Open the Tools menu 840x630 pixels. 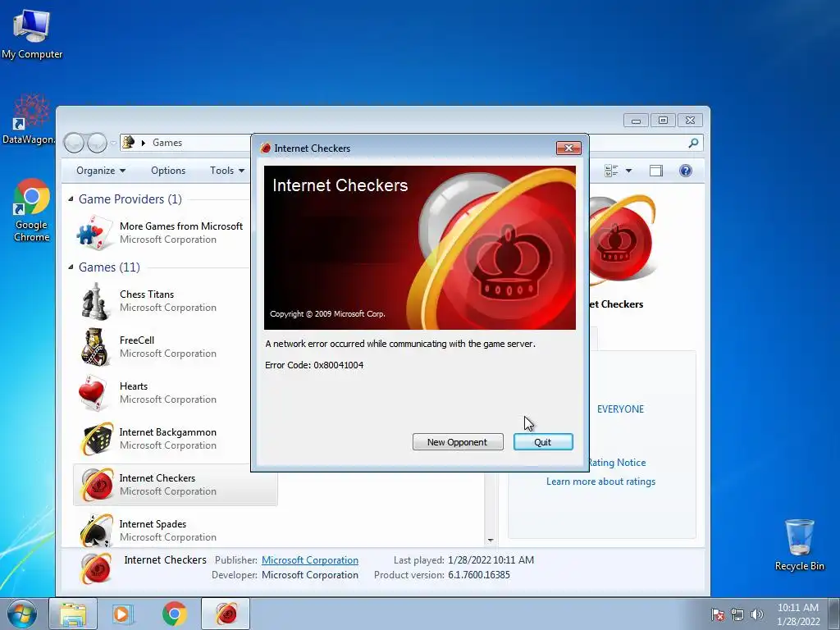[227, 171]
